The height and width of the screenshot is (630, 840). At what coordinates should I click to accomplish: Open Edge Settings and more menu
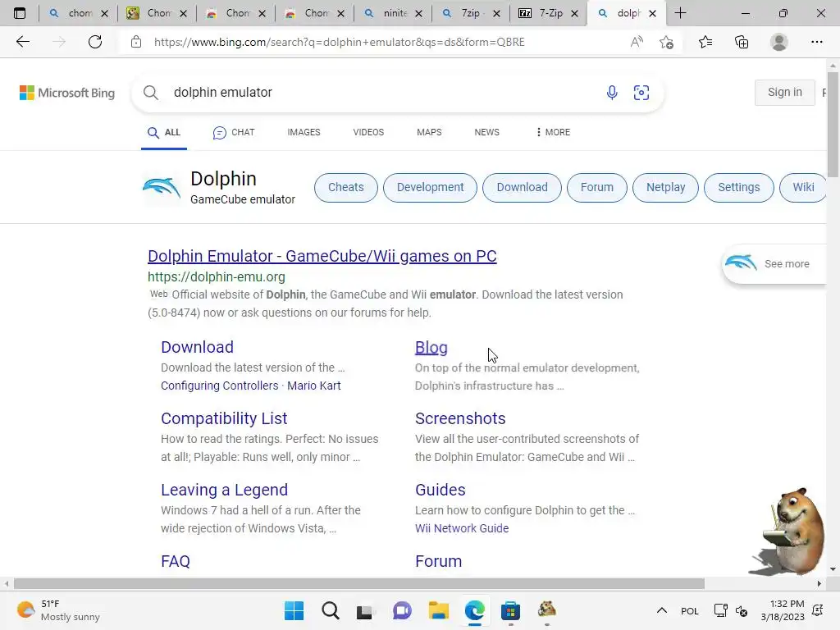click(x=816, y=42)
